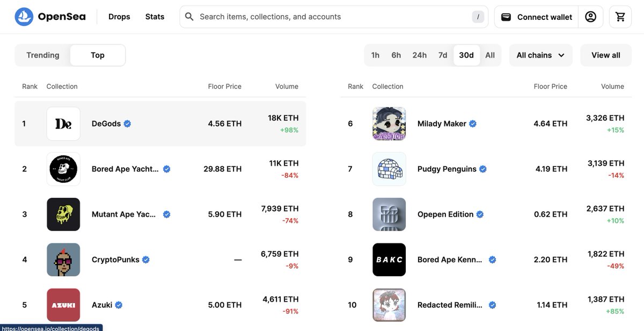Select the 7d time range
The image size is (644, 331).
click(443, 55)
